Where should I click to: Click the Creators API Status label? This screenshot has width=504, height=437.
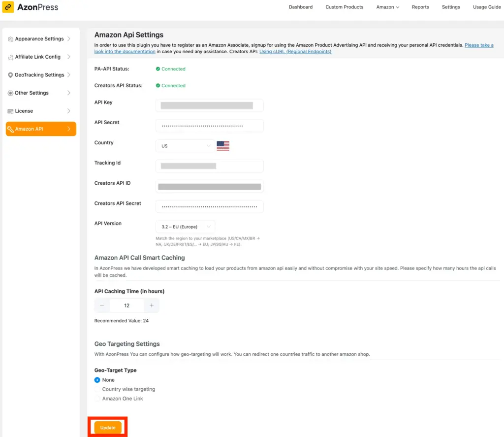tap(118, 86)
